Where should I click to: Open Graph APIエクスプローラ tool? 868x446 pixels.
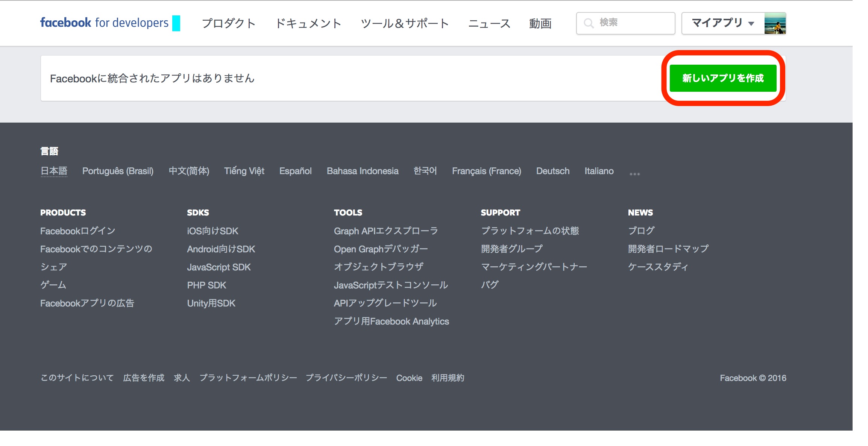386,231
